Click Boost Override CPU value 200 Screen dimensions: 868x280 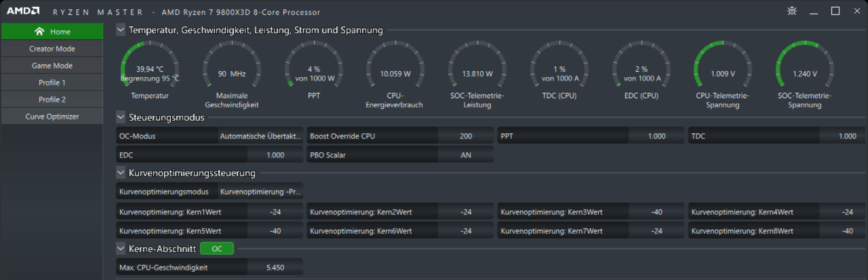pos(466,136)
